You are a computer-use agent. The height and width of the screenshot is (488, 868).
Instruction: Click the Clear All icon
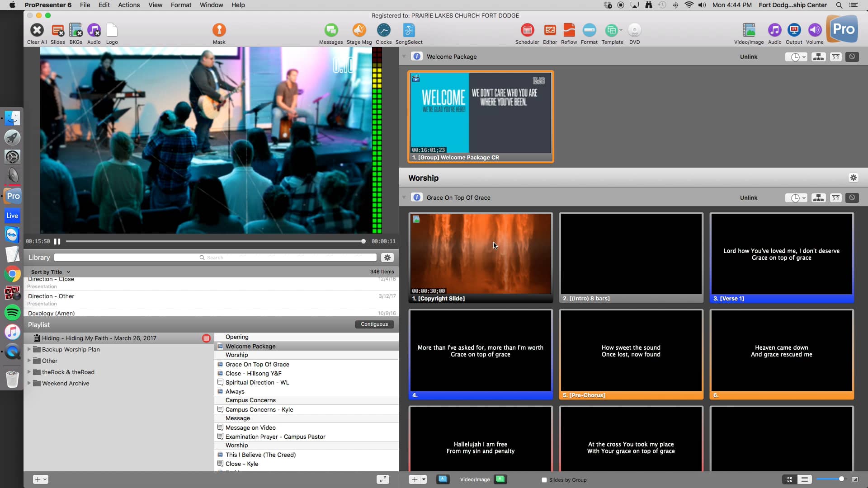[x=37, y=31]
